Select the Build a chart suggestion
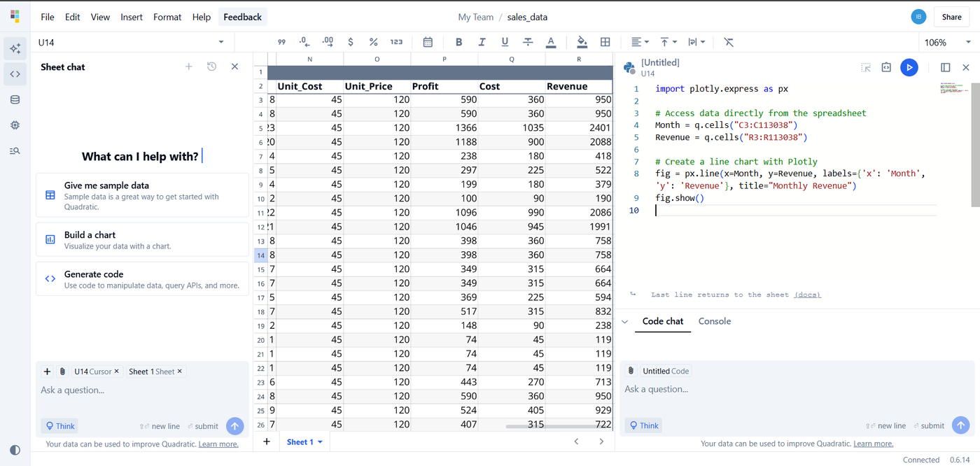The width and height of the screenshot is (980, 466). 142,239
